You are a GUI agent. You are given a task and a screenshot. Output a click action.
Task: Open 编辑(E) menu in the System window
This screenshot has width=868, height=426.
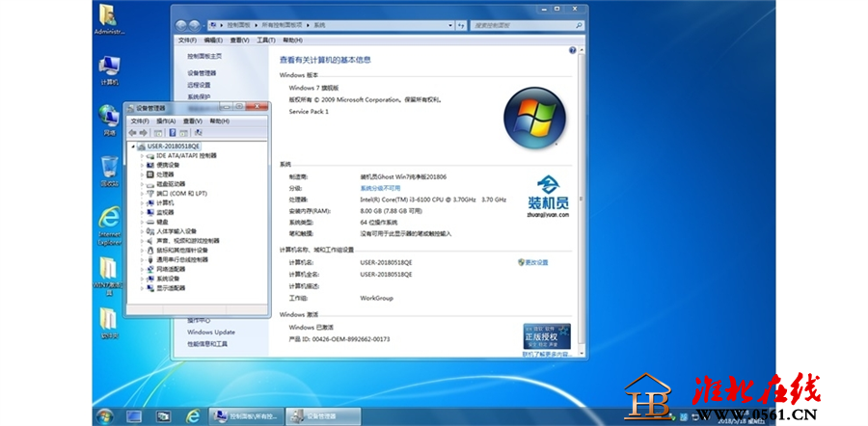213,40
